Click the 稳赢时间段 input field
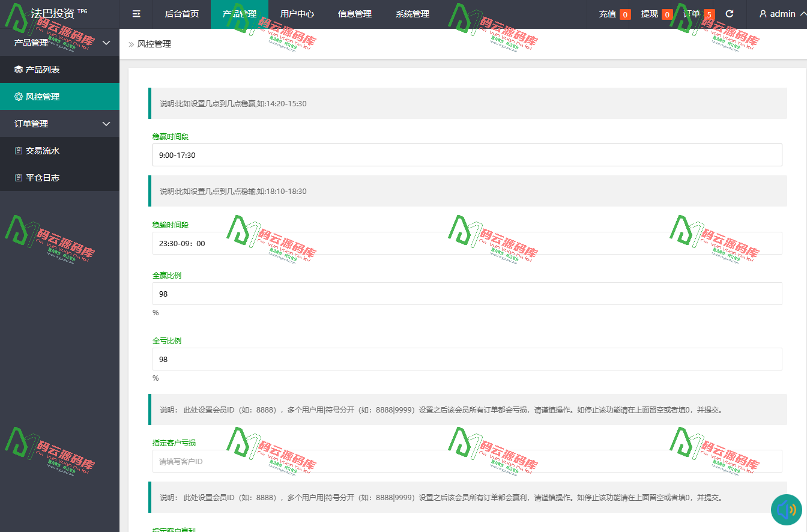The width and height of the screenshot is (807, 532). click(467, 155)
